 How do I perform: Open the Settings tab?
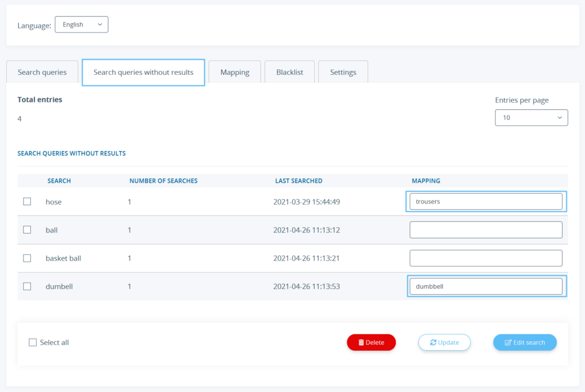pyautogui.click(x=343, y=71)
